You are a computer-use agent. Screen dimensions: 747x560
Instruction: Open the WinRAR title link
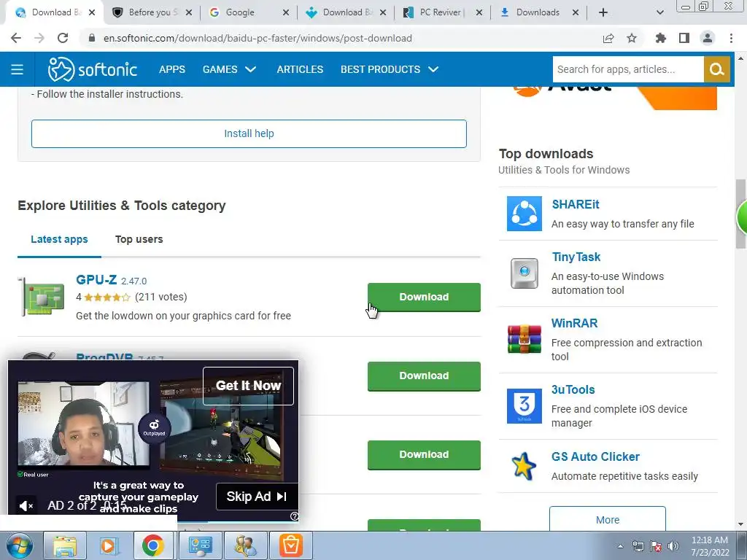pyautogui.click(x=575, y=323)
